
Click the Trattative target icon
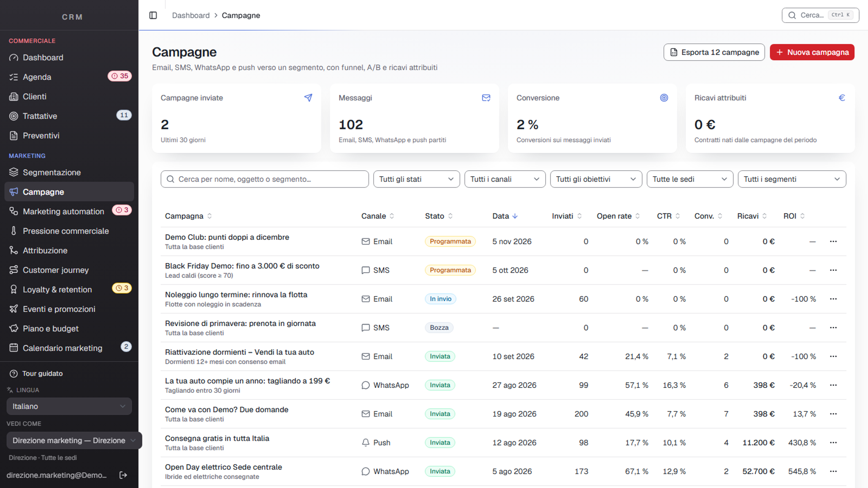[14, 116]
